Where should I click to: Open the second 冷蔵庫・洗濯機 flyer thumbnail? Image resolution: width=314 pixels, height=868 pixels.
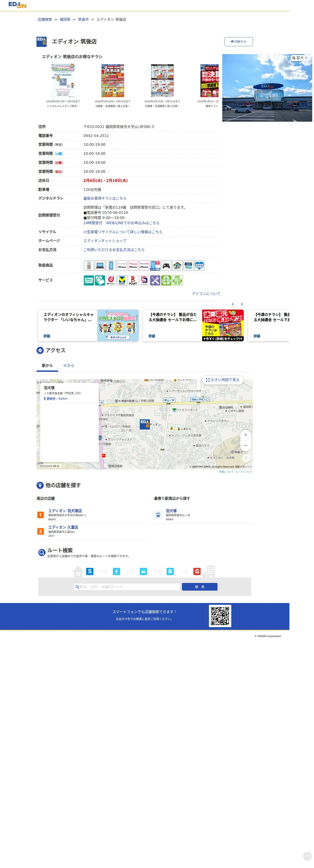click(x=112, y=80)
